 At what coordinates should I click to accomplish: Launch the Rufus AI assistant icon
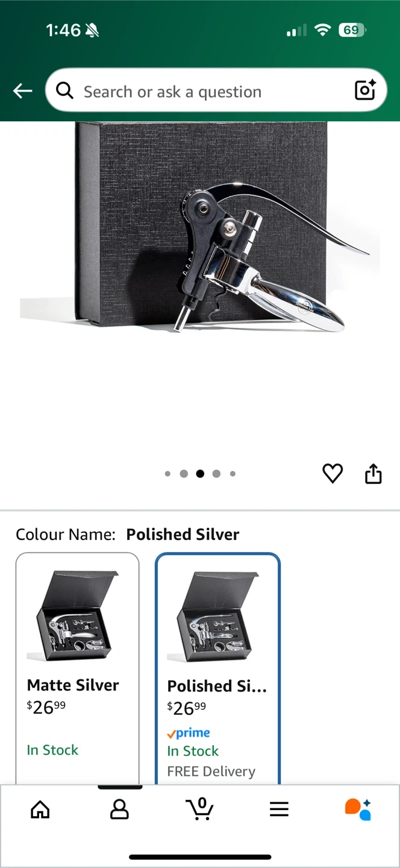pyautogui.click(x=358, y=809)
